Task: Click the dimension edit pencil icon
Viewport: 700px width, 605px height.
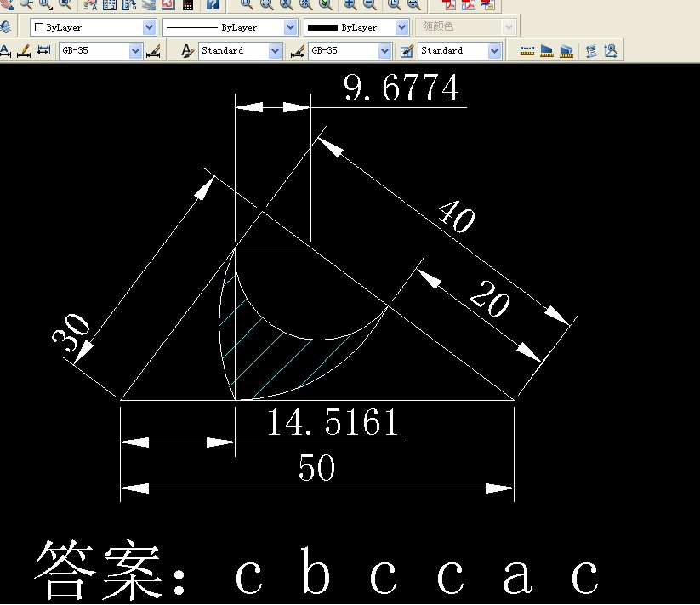Action: coord(24,50)
